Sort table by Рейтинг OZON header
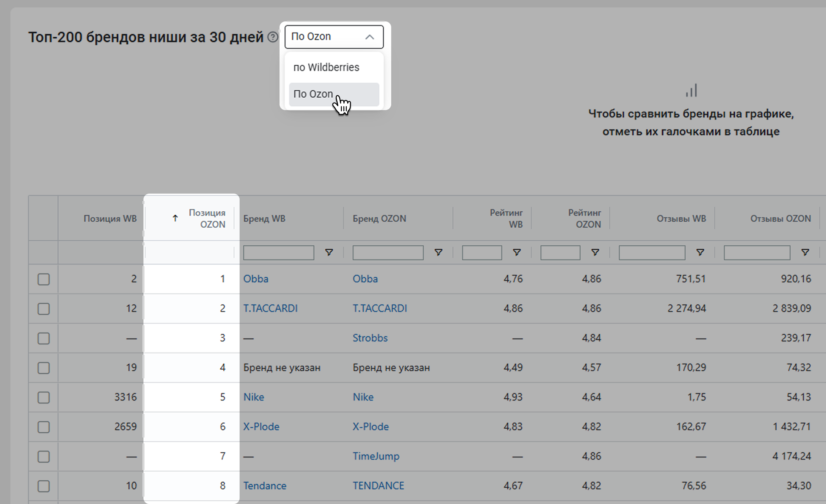Image resolution: width=826 pixels, height=504 pixels. point(584,218)
